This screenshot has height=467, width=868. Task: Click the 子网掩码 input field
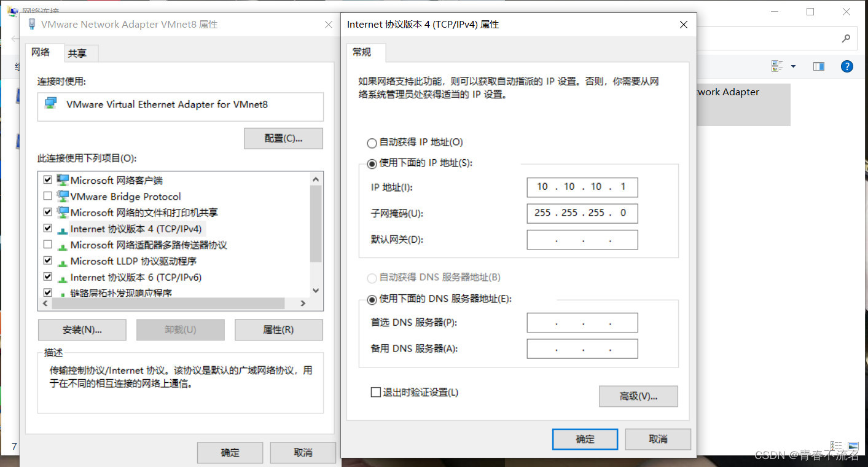[582, 213]
